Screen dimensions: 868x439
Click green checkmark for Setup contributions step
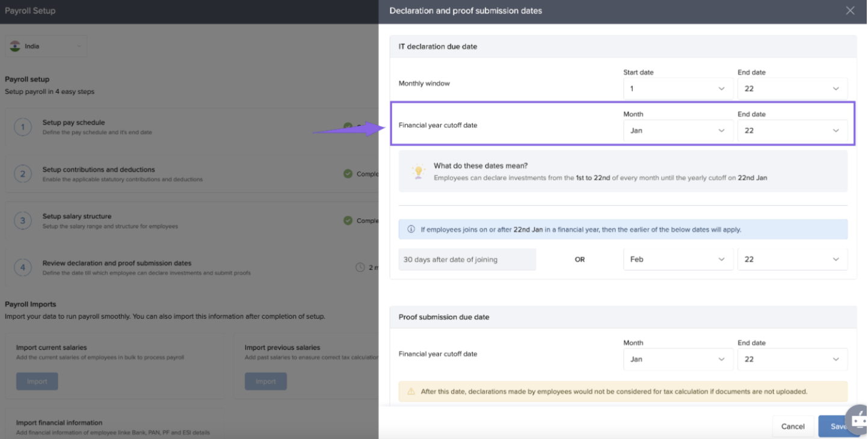348,174
